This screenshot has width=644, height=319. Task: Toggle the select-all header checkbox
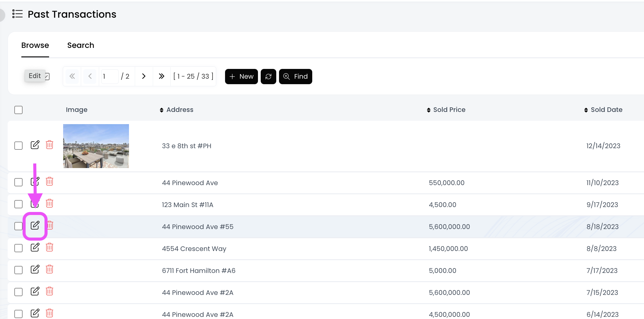(x=19, y=110)
